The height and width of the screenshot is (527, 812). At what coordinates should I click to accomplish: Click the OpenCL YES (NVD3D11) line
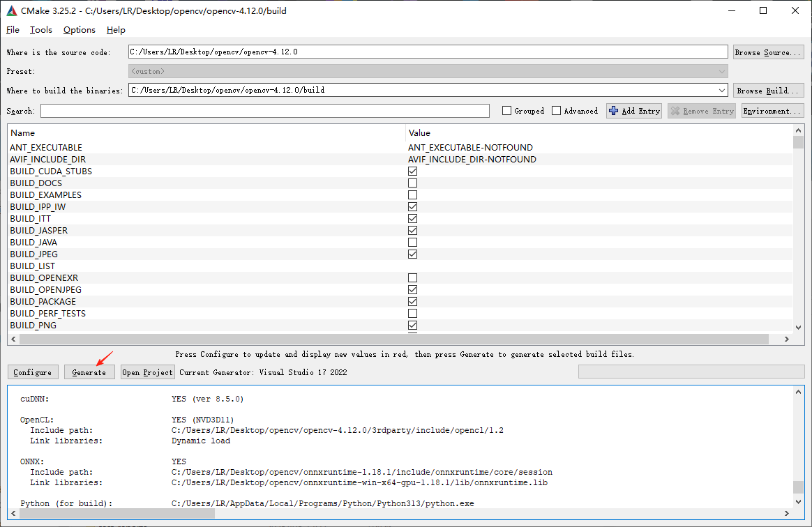tap(127, 420)
